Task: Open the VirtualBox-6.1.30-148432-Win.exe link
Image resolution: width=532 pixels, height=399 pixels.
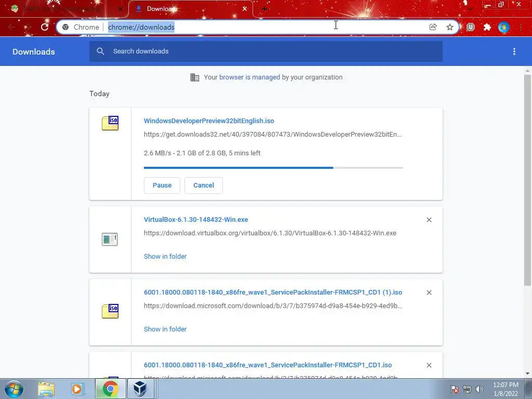Action: (x=196, y=220)
